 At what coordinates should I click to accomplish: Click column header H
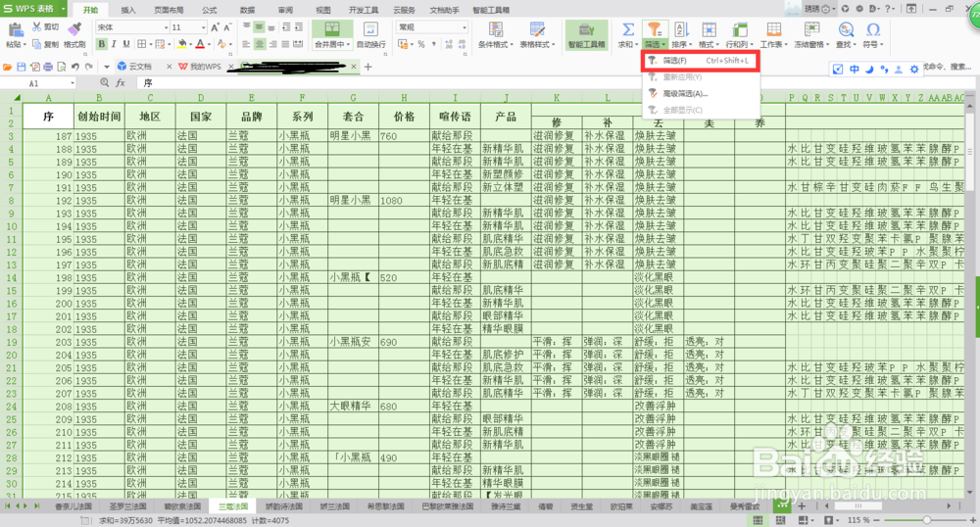(404, 97)
